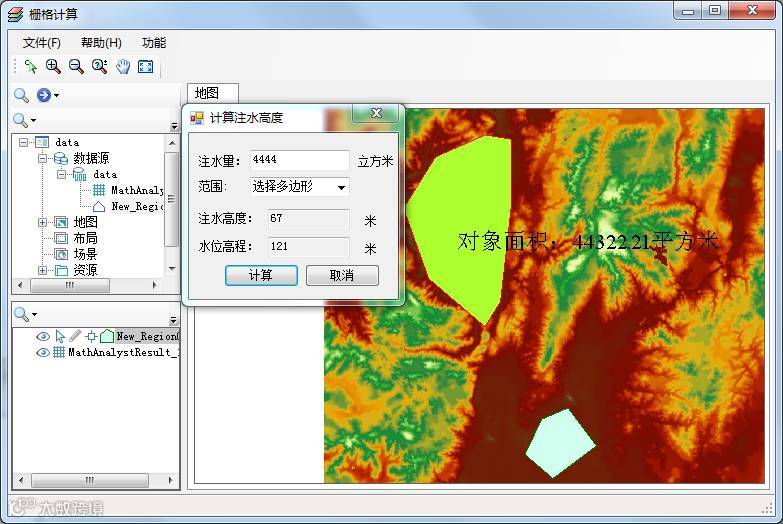This screenshot has width=783, height=524.
Task: Click workspace tree vertical scrollbar up arrow
Action: point(172,143)
